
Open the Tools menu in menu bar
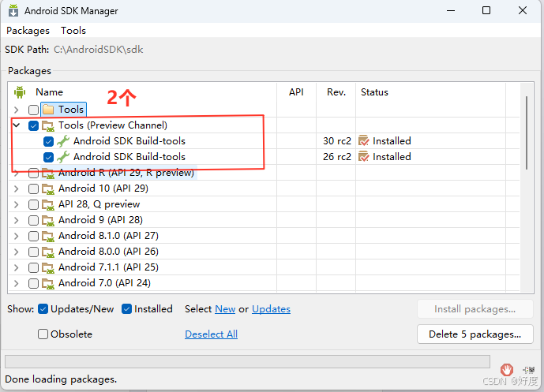click(x=73, y=31)
